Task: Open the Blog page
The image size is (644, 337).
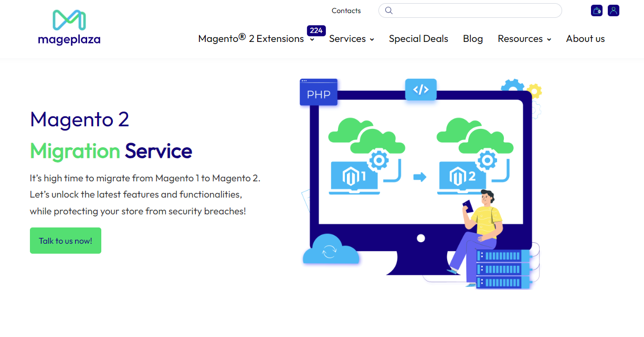Action: (x=473, y=39)
